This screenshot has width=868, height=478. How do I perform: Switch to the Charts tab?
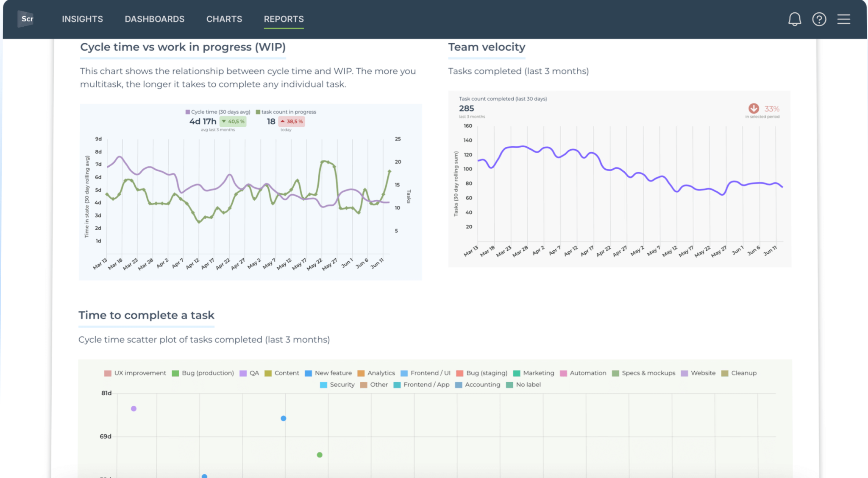click(x=224, y=19)
